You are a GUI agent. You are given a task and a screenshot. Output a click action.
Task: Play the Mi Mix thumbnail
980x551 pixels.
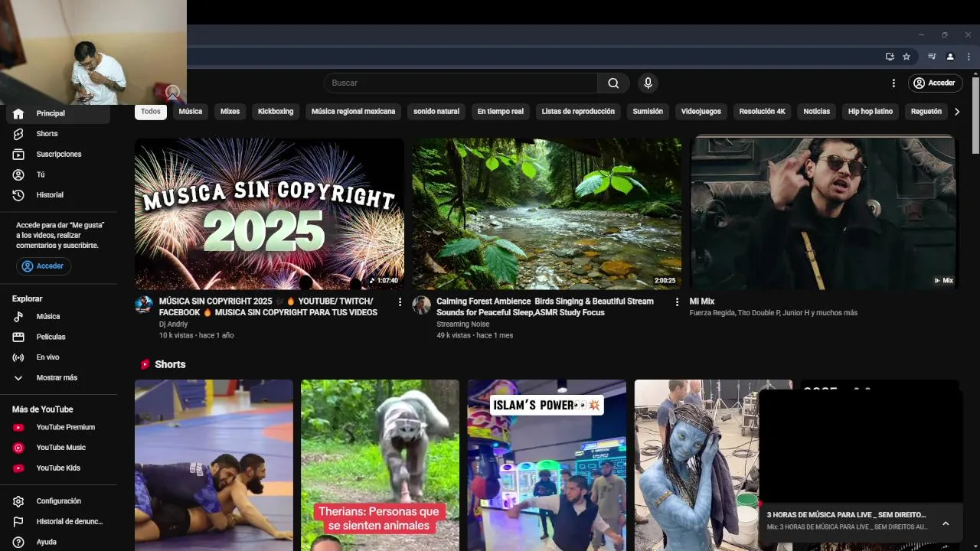(824, 214)
